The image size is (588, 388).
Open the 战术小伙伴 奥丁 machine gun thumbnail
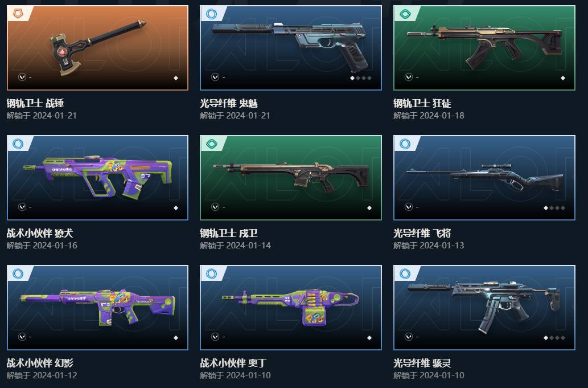pos(291,307)
